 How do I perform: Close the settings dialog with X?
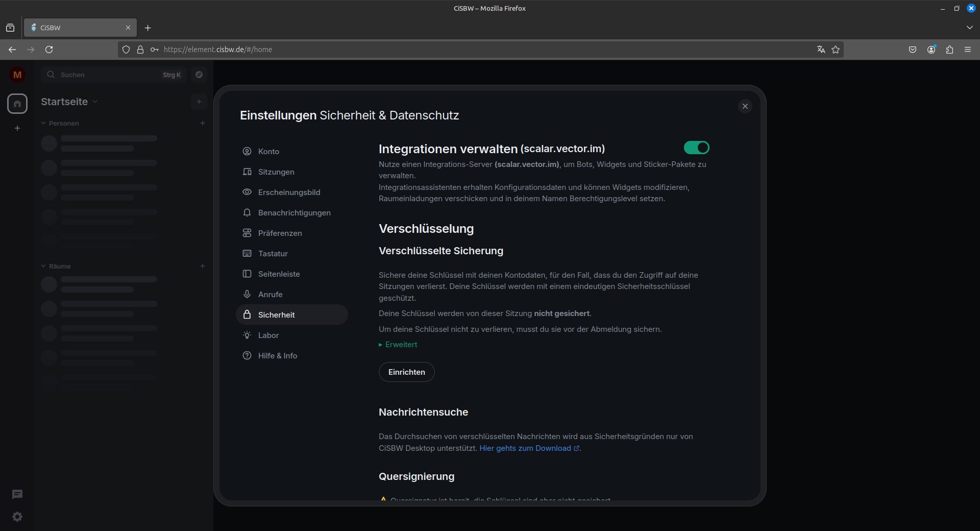(x=745, y=106)
